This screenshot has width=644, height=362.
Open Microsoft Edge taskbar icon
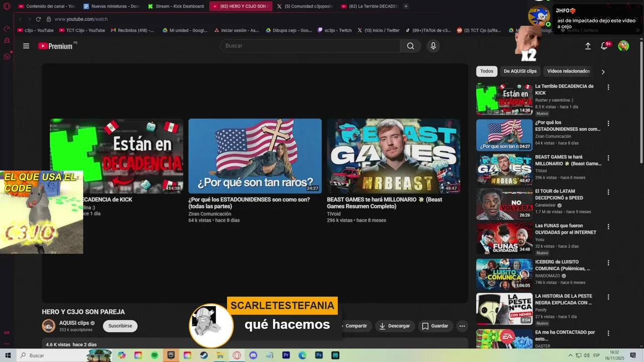(x=302, y=355)
